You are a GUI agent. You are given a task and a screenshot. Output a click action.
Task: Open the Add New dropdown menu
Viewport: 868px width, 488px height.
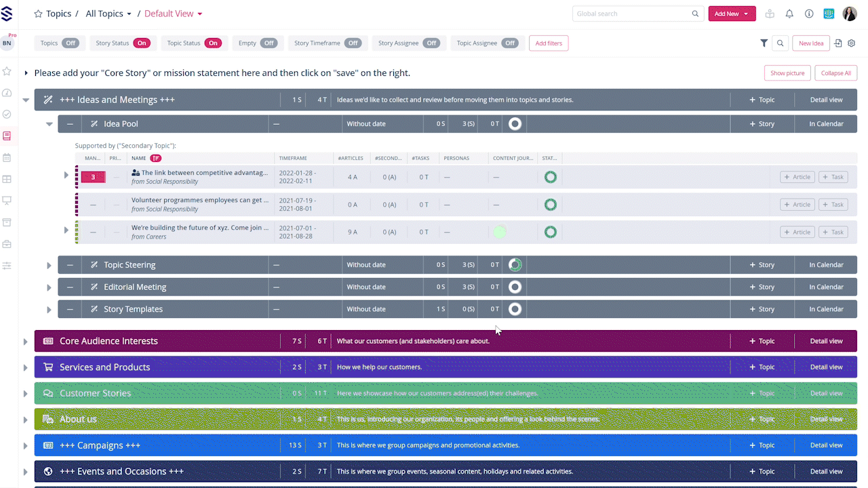click(732, 14)
